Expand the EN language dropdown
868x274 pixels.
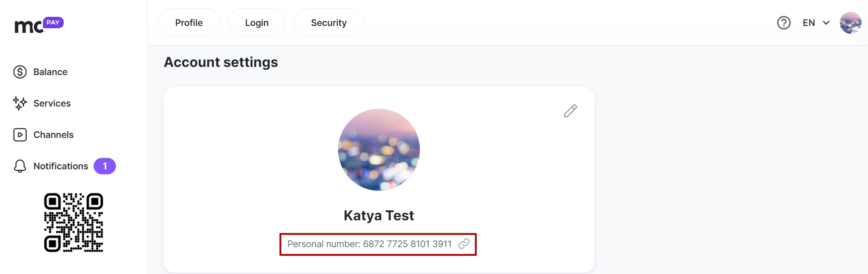click(x=816, y=23)
